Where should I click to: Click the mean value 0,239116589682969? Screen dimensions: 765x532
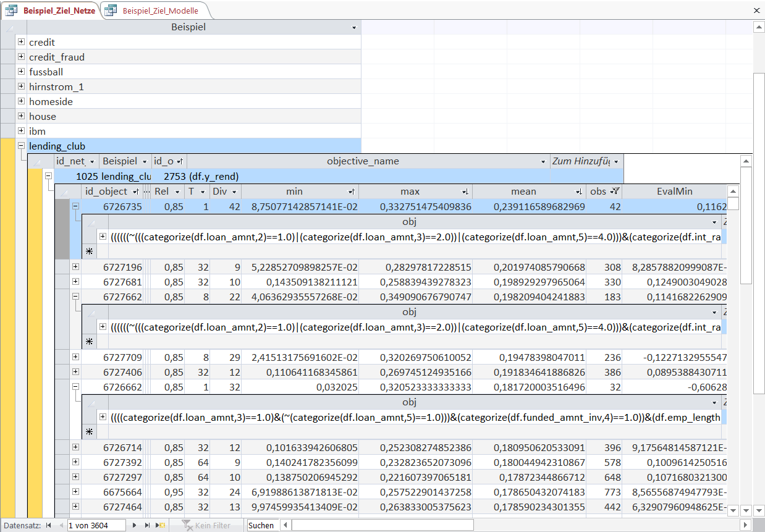(530, 207)
